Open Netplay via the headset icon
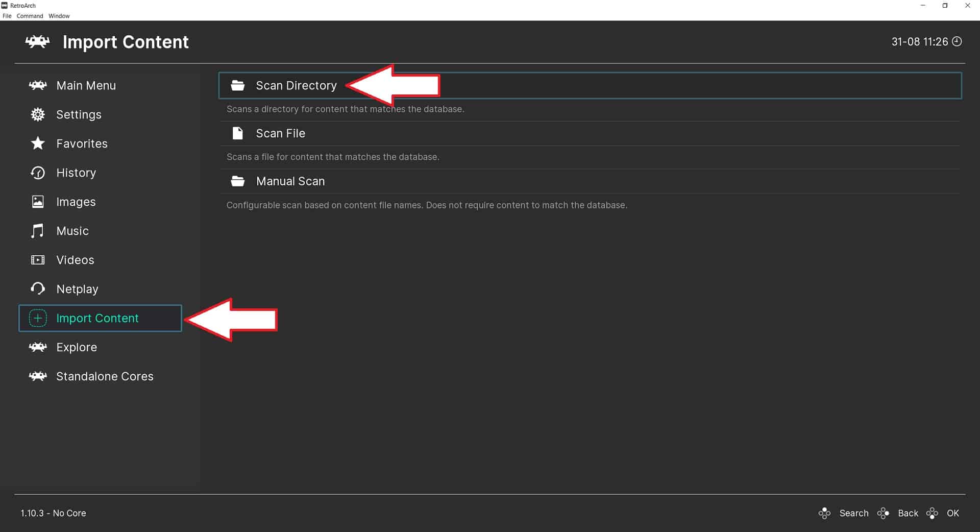The image size is (980, 532). [37, 288]
